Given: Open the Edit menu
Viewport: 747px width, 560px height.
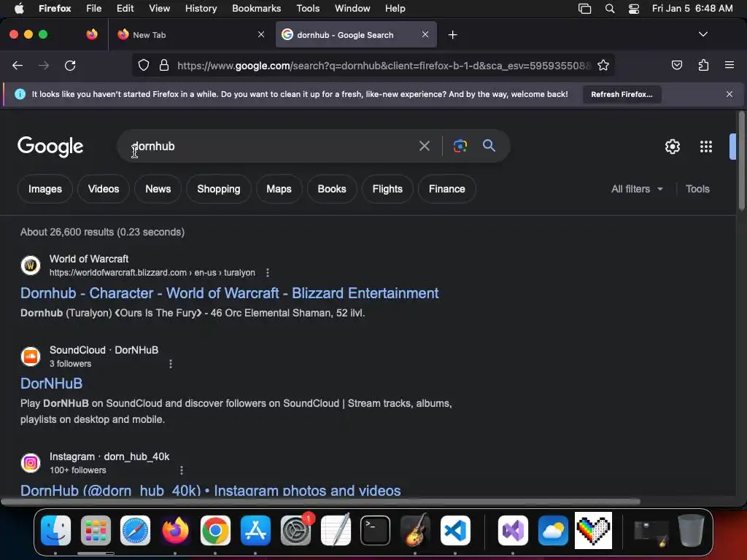Looking at the screenshot, I should [x=125, y=8].
